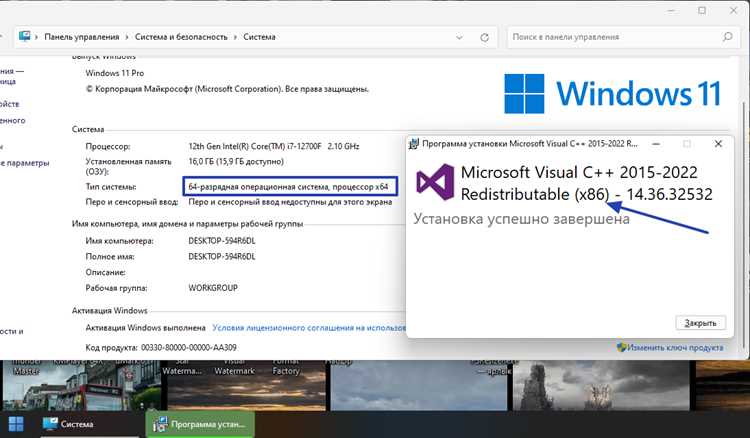The image size is (750, 438).
Task: Click the параметры link in left sidebar
Action: (25, 163)
